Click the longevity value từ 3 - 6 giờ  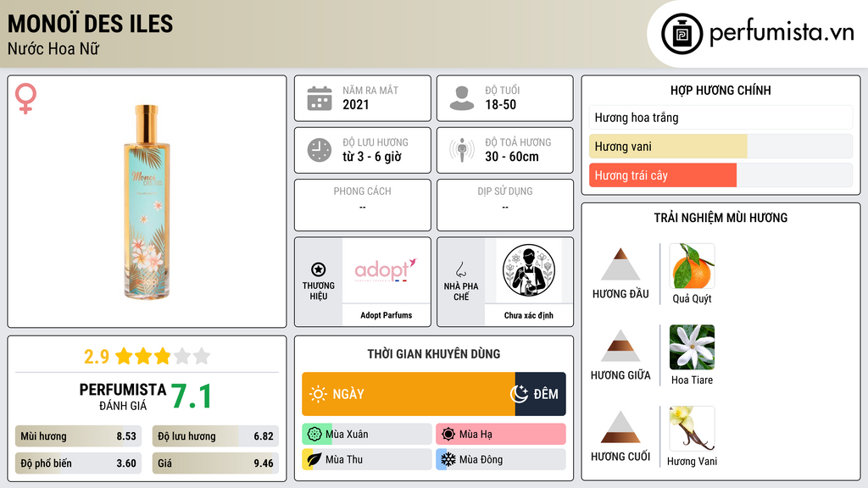pos(372,157)
